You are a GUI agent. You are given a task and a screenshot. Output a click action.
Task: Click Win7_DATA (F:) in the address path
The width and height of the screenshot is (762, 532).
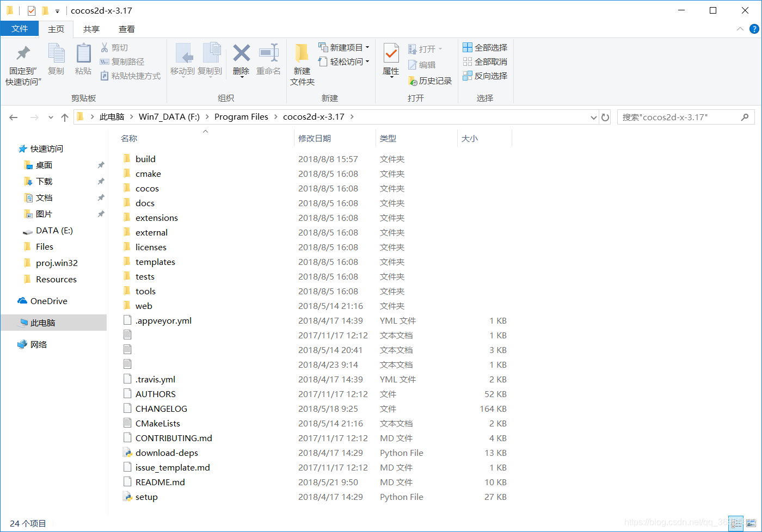169,117
